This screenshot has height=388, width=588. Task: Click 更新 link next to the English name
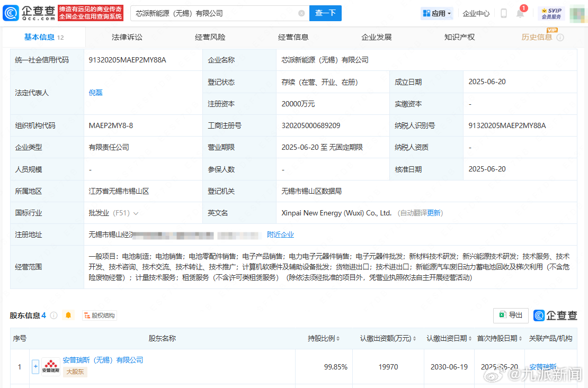[x=434, y=213]
